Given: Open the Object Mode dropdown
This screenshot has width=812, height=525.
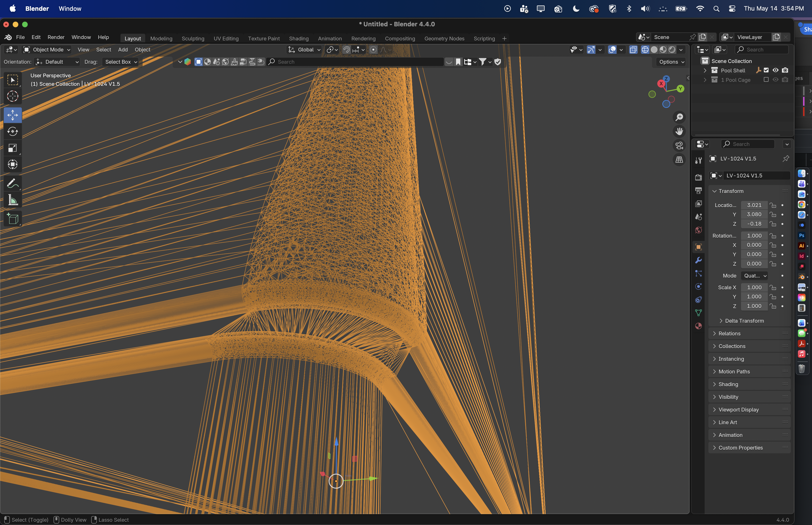Looking at the screenshot, I should click(x=47, y=50).
